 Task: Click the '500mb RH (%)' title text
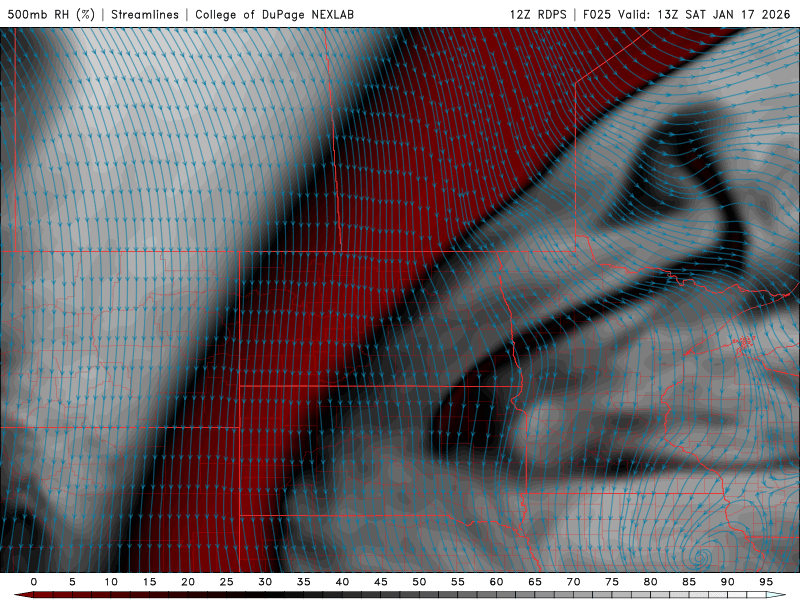coord(51,14)
